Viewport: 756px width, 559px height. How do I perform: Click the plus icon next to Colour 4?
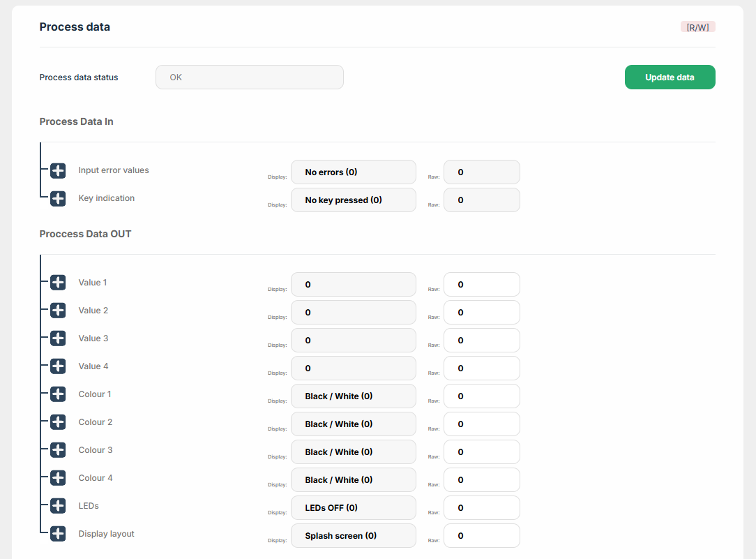point(58,478)
